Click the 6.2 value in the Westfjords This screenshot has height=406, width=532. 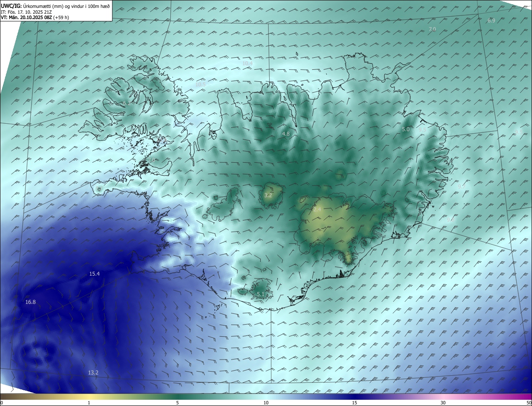(126, 103)
